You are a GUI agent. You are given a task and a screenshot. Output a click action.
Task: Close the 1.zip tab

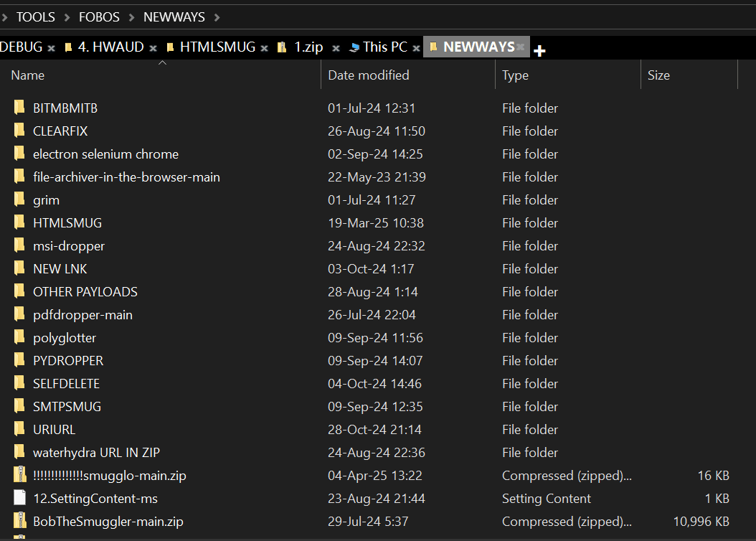pos(336,48)
